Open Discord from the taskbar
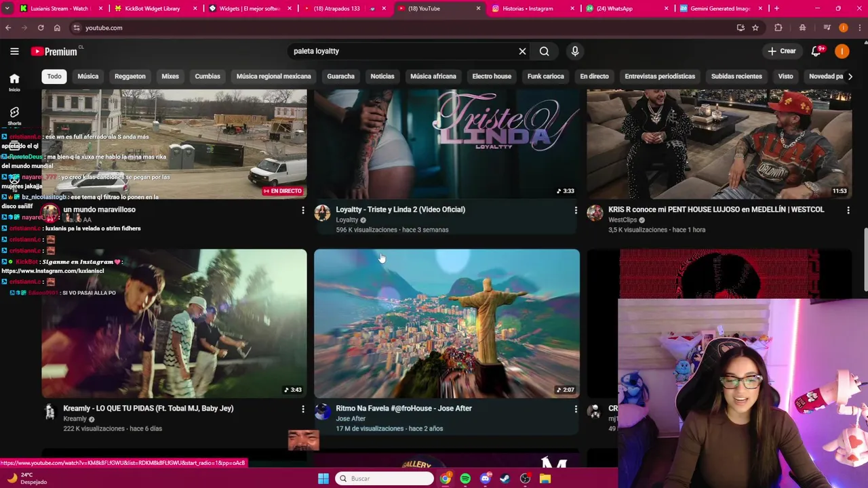Screen dimensions: 868x488 pyautogui.click(x=485, y=479)
